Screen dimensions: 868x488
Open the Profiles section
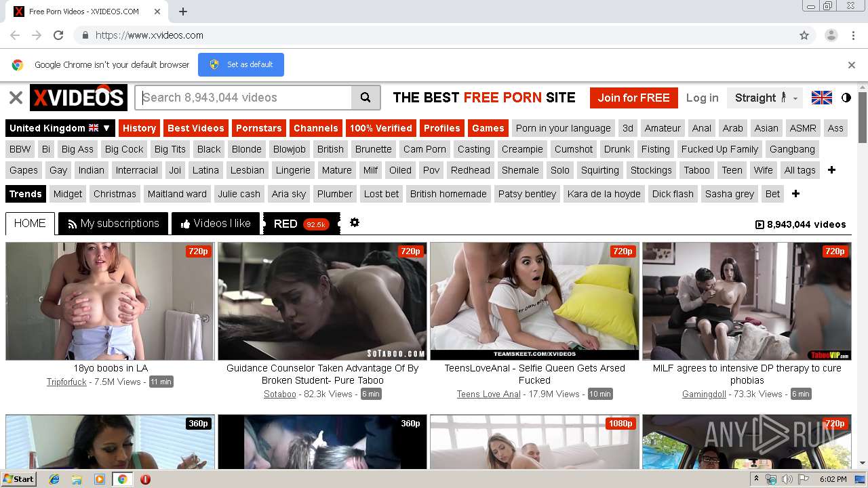[442, 128]
